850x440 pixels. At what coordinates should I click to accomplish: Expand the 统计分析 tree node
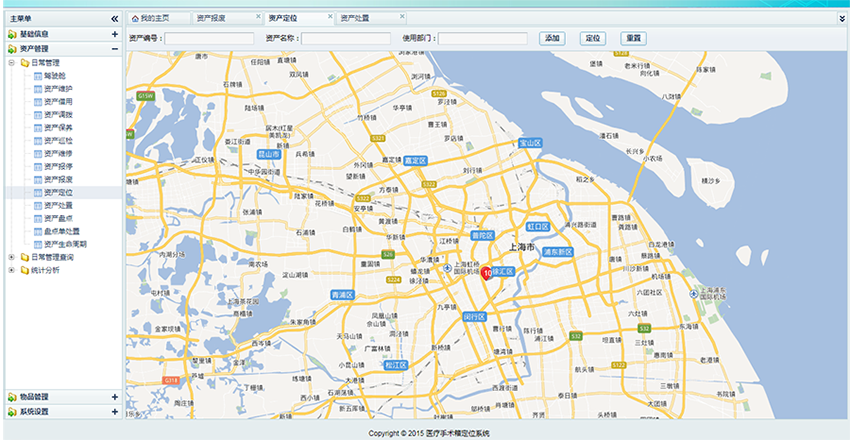pyautogui.click(x=11, y=270)
